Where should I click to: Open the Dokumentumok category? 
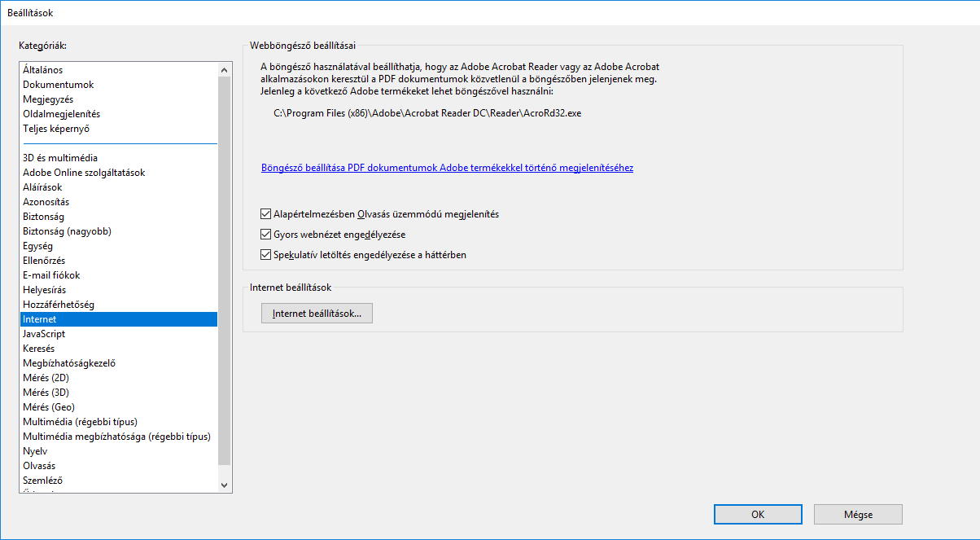point(59,85)
